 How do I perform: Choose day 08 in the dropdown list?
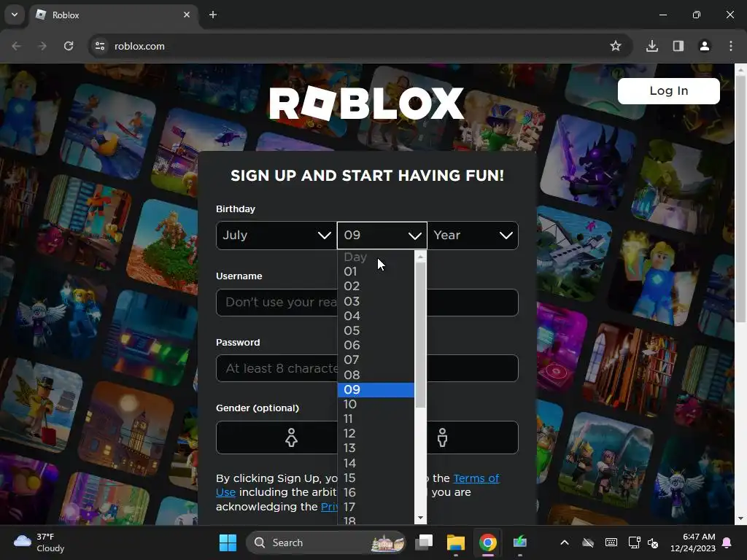tap(376, 376)
